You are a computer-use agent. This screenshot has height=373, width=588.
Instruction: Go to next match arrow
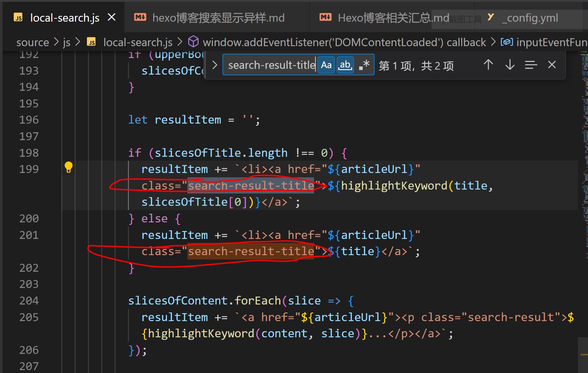point(510,65)
